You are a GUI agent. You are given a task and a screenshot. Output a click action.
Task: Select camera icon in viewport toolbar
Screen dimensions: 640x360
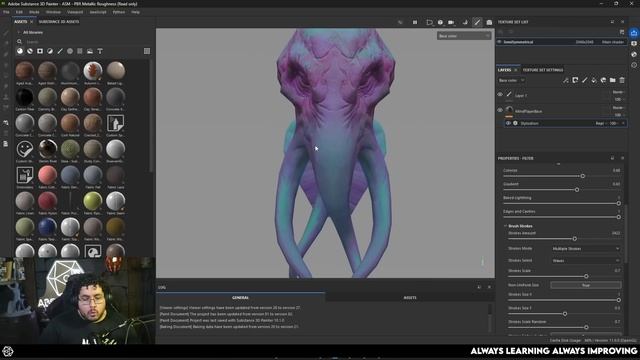[x=489, y=22]
